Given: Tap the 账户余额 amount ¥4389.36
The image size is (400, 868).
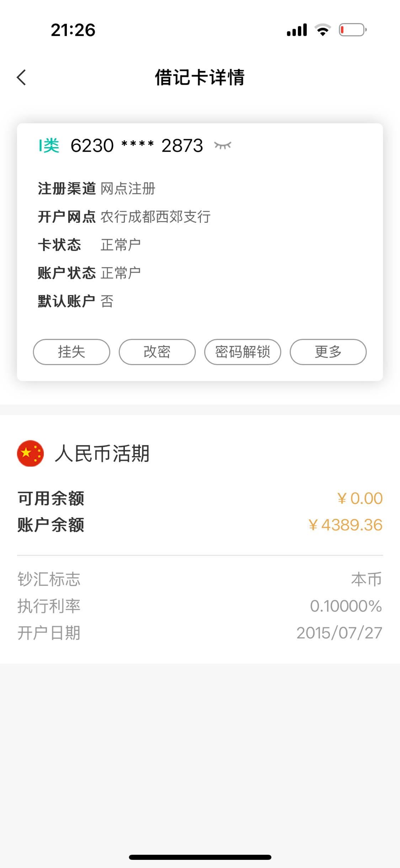Looking at the screenshot, I should pyautogui.click(x=345, y=525).
